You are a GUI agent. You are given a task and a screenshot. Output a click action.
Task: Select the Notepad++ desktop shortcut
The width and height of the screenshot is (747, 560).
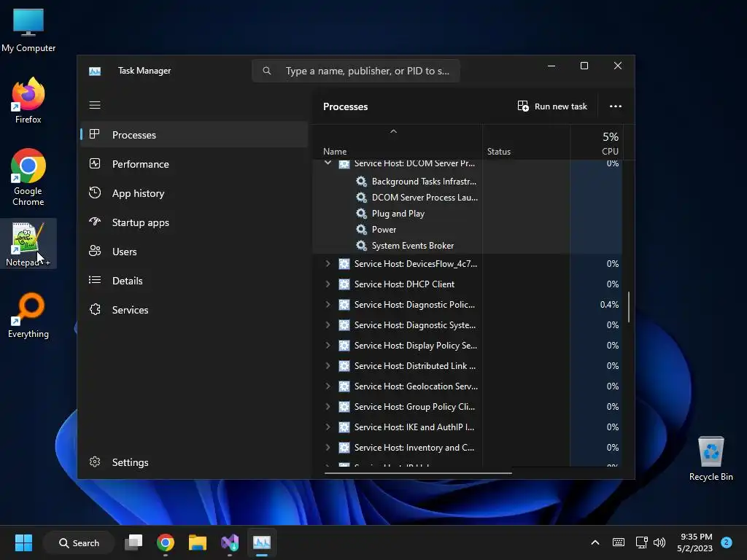coord(28,244)
